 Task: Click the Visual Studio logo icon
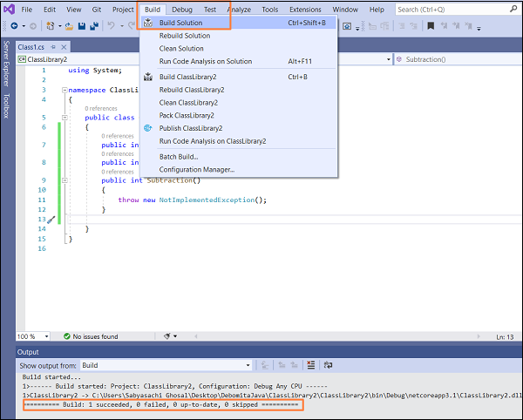point(8,10)
